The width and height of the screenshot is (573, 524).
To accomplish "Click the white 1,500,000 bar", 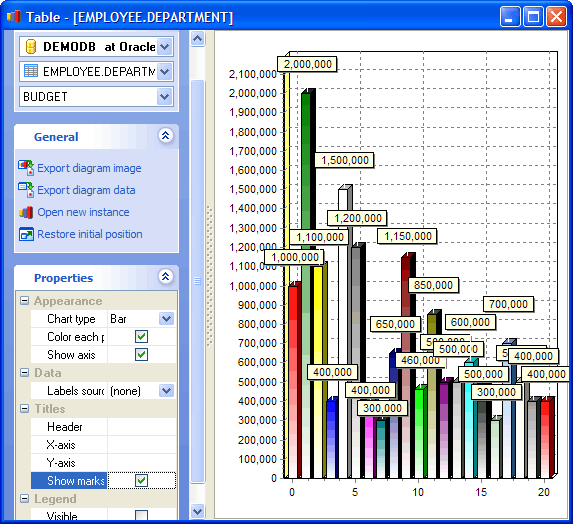I will click(343, 200).
